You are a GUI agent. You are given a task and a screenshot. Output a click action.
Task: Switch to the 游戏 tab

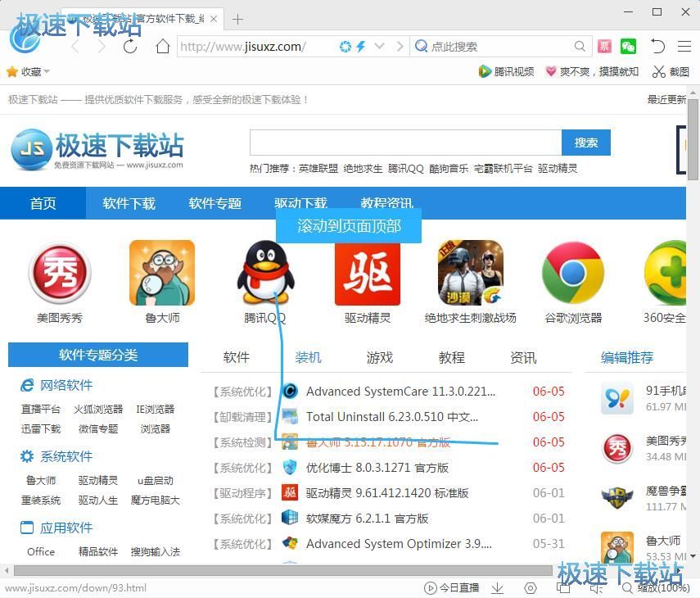tap(379, 357)
